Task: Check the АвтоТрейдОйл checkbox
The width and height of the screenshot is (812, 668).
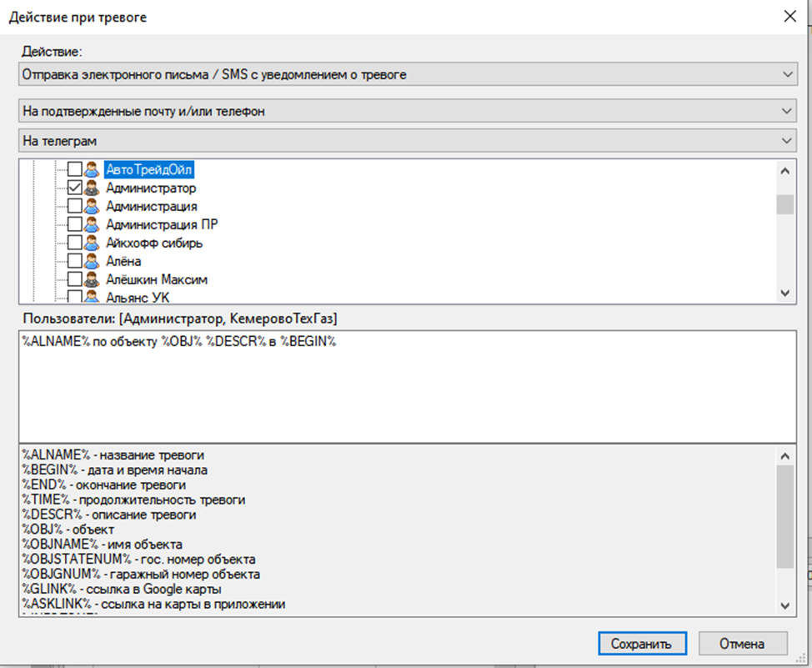Action: pyautogui.click(x=75, y=170)
